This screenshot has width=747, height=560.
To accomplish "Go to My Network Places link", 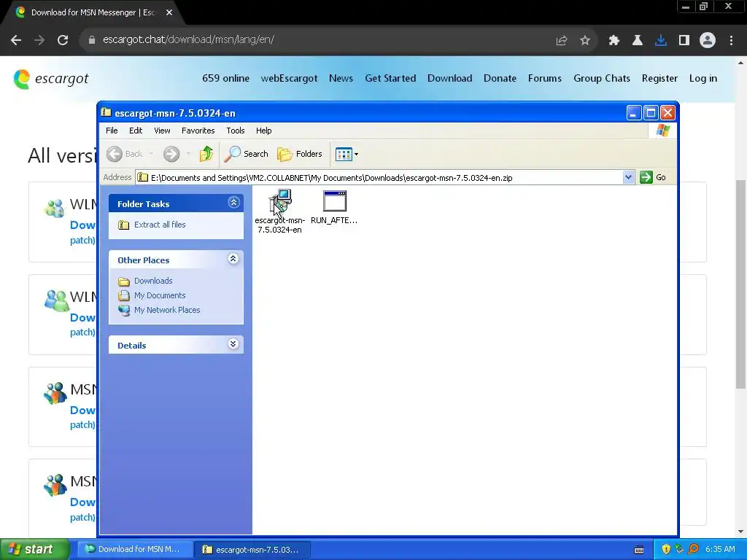I will (159, 310).
